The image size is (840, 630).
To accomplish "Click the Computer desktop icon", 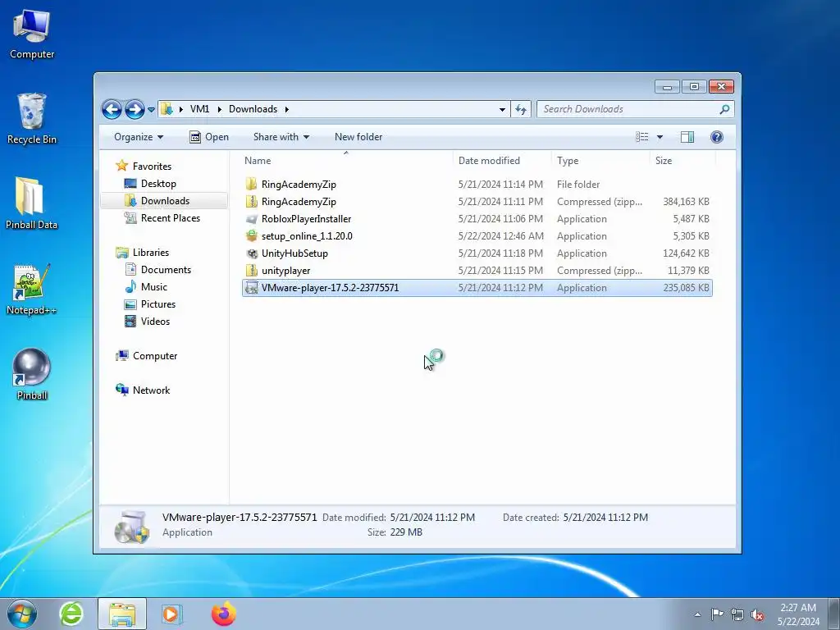I will [32, 34].
